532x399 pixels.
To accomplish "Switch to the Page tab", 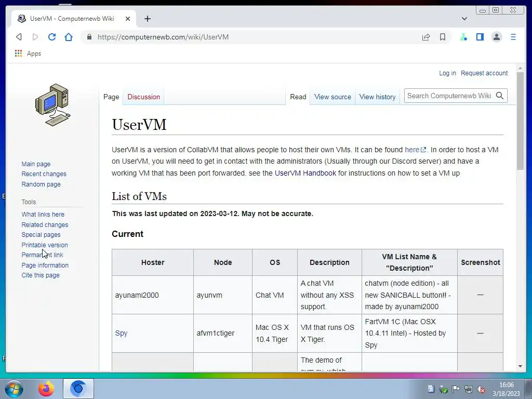I will pyautogui.click(x=111, y=97).
